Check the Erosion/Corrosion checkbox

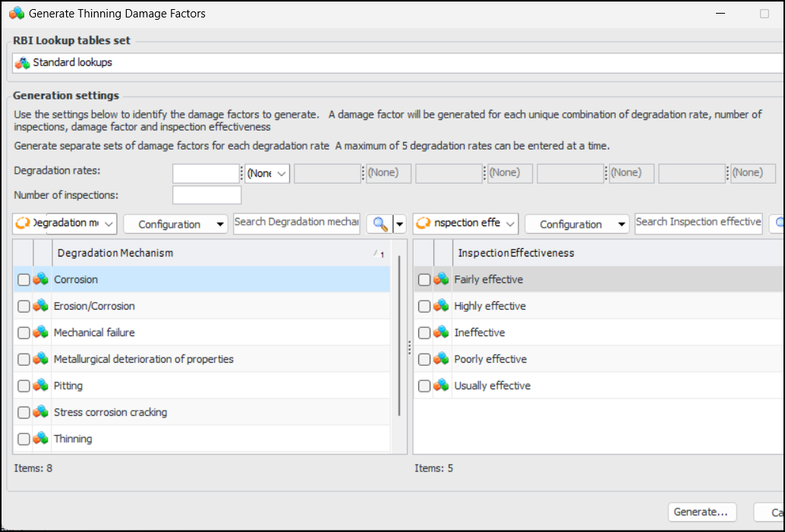click(x=24, y=307)
